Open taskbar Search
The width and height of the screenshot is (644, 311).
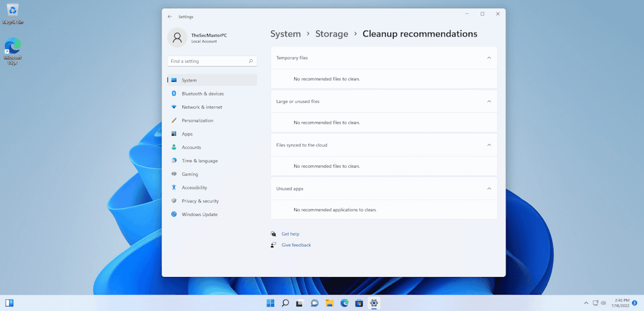285,303
